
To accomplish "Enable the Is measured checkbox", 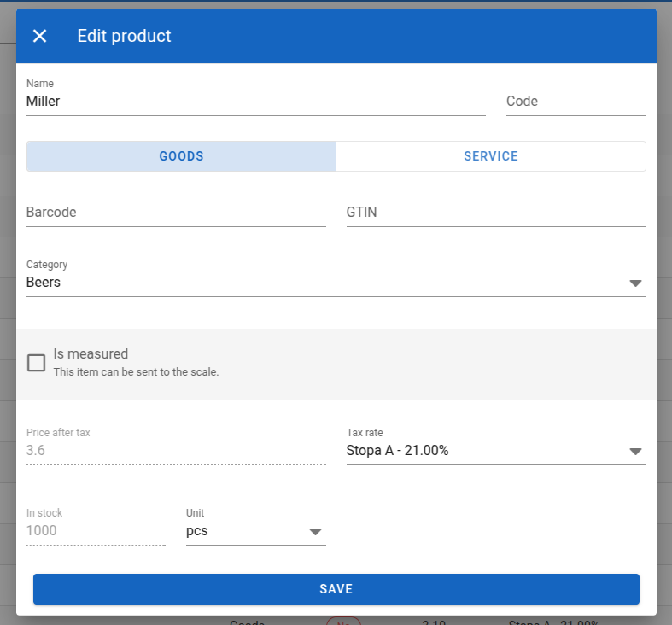I will pyautogui.click(x=36, y=363).
